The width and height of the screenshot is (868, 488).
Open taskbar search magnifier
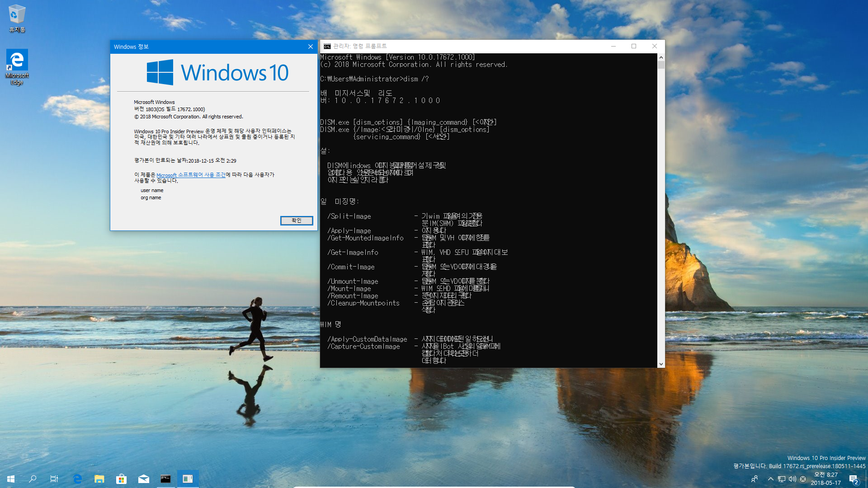[33, 479]
